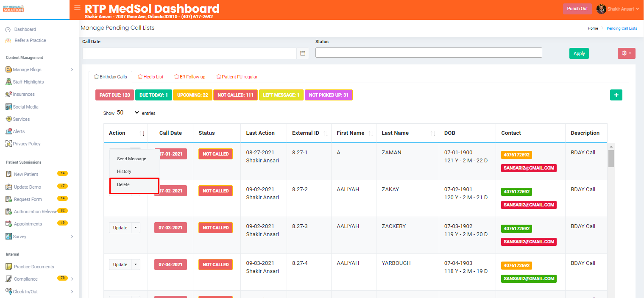Click Update button for YARBOUGH row

120,265
